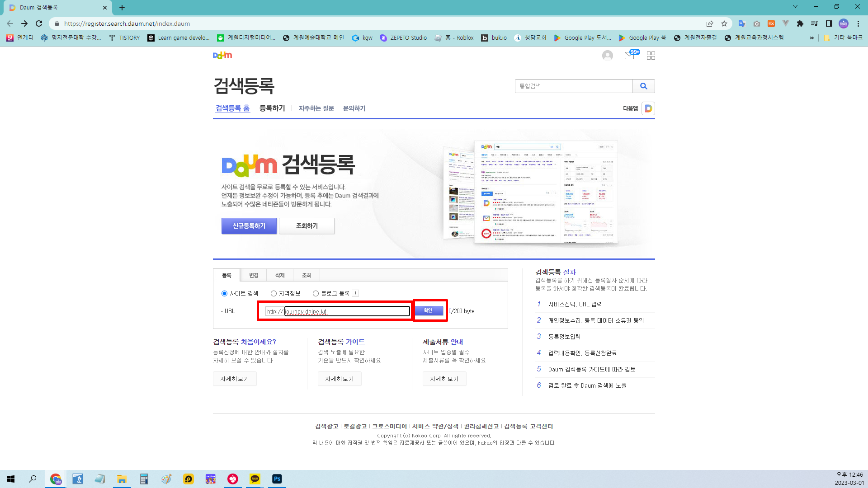Open the Chrome extensions puzzle icon
This screenshot has width=868, height=488.
pyautogui.click(x=800, y=23)
